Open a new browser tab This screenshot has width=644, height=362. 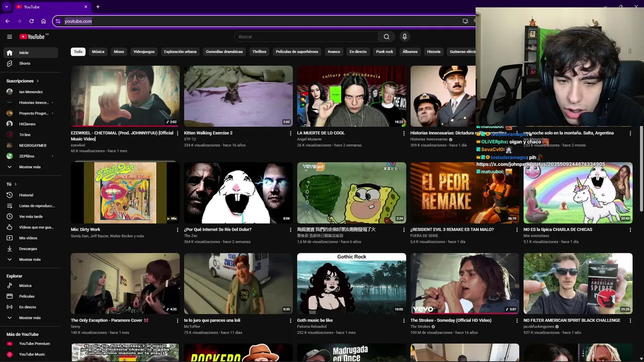[98, 7]
